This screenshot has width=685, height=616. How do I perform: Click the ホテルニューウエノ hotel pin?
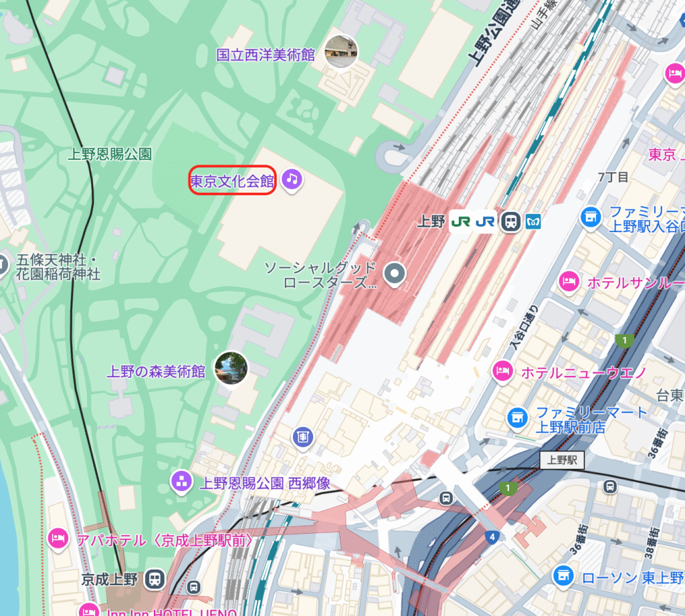point(503,373)
